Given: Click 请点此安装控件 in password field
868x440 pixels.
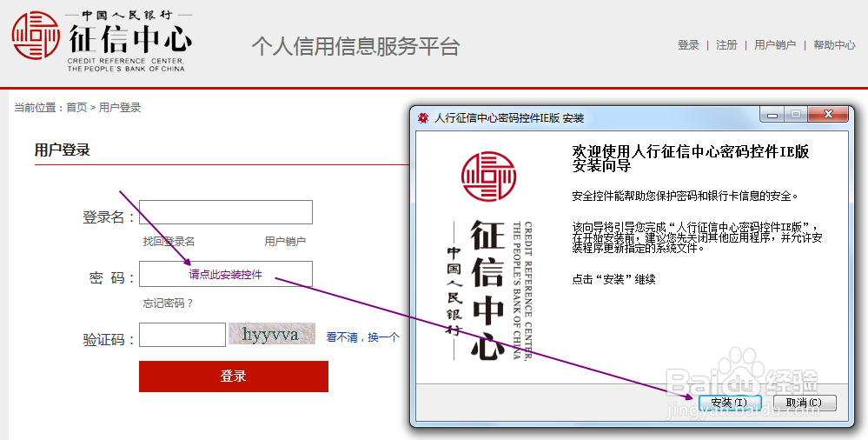Looking at the screenshot, I should tap(225, 274).
